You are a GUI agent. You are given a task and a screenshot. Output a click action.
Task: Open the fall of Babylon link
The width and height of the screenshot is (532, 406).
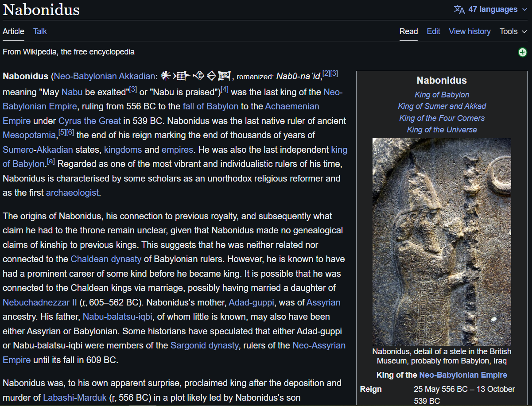[x=210, y=106]
